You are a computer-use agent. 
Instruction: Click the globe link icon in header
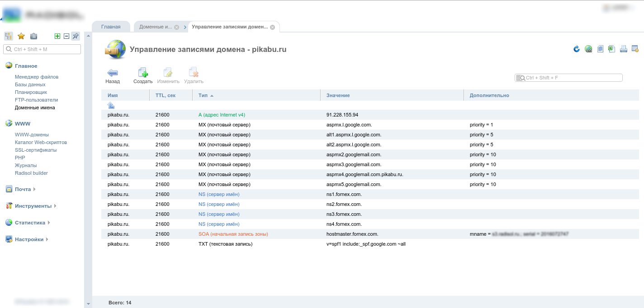[588, 49]
